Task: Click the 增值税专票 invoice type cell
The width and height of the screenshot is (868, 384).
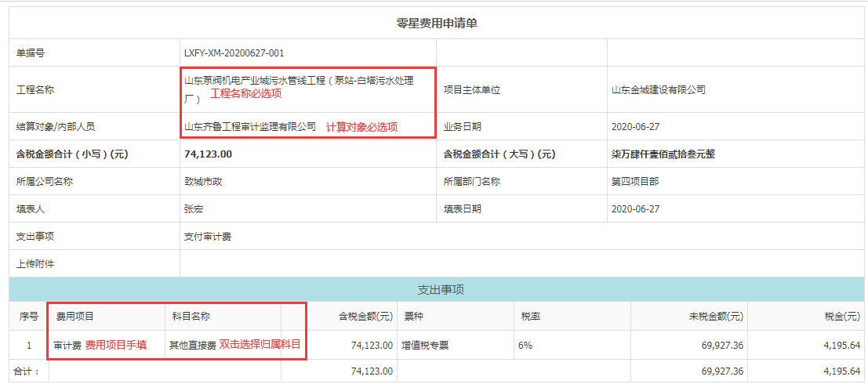Action: pos(424,346)
